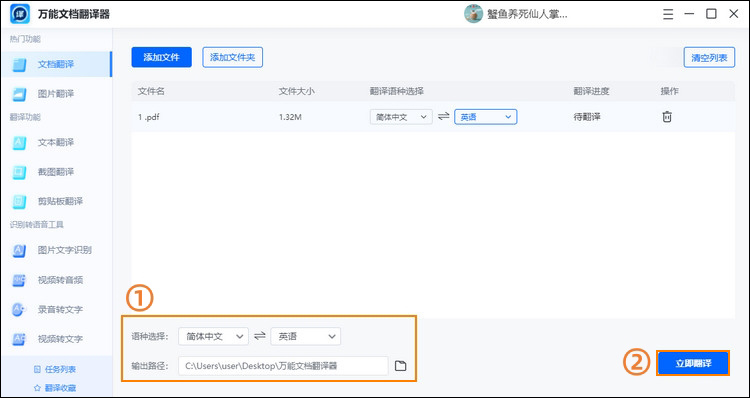This screenshot has height=398, width=750.
Task: Click the 文件大小 column header
Action: tap(297, 91)
